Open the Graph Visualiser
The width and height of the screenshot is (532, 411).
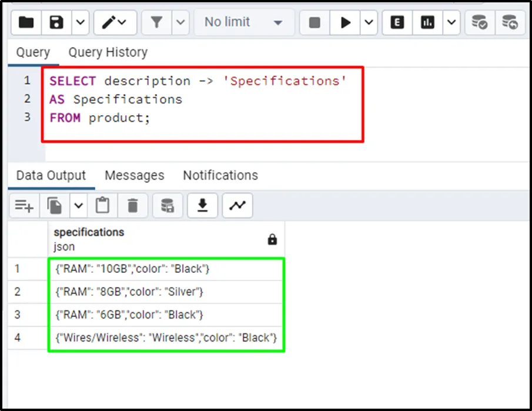(237, 205)
